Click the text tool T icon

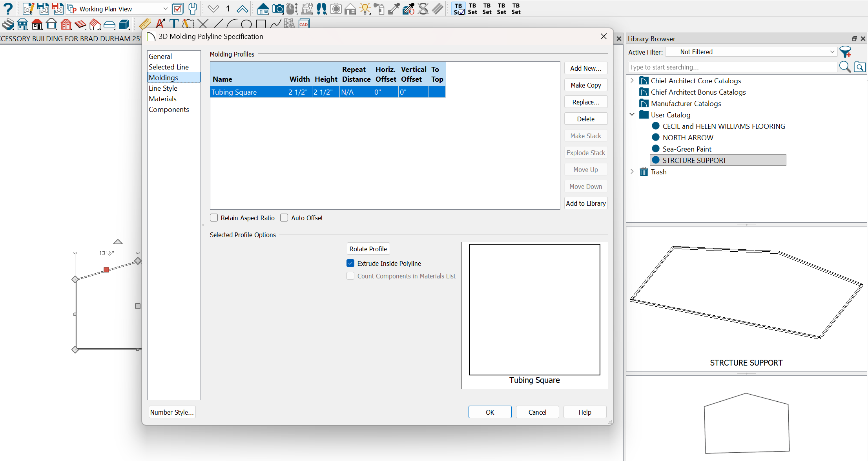click(174, 24)
